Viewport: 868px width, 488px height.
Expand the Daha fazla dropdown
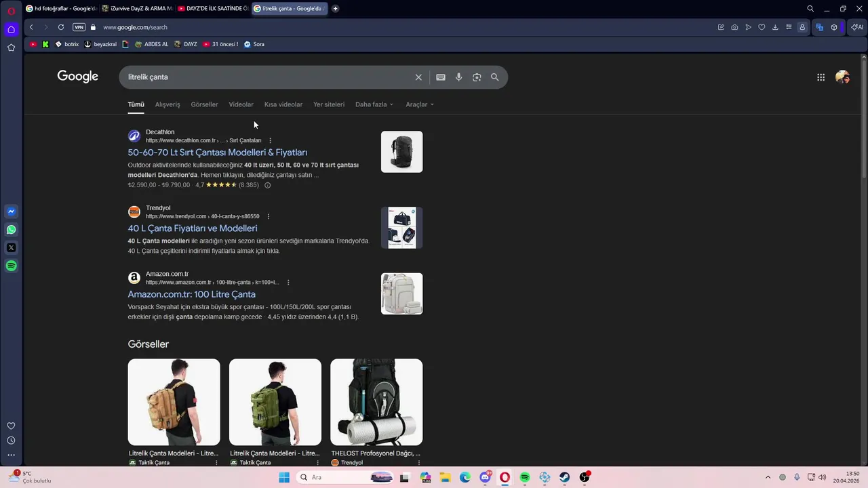click(x=374, y=104)
